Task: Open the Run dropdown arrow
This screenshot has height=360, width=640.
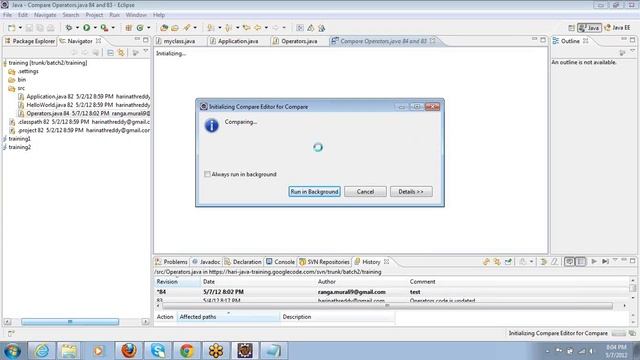Action: coord(95,28)
